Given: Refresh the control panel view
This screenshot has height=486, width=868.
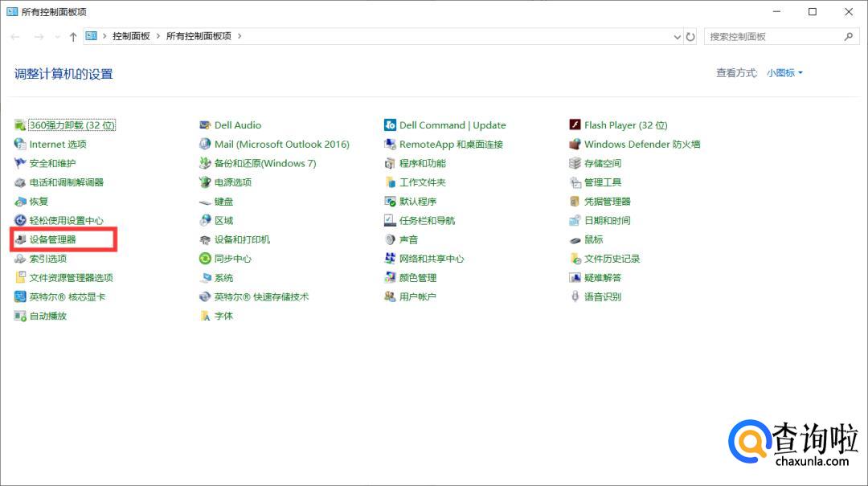Looking at the screenshot, I should click(690, 36).
